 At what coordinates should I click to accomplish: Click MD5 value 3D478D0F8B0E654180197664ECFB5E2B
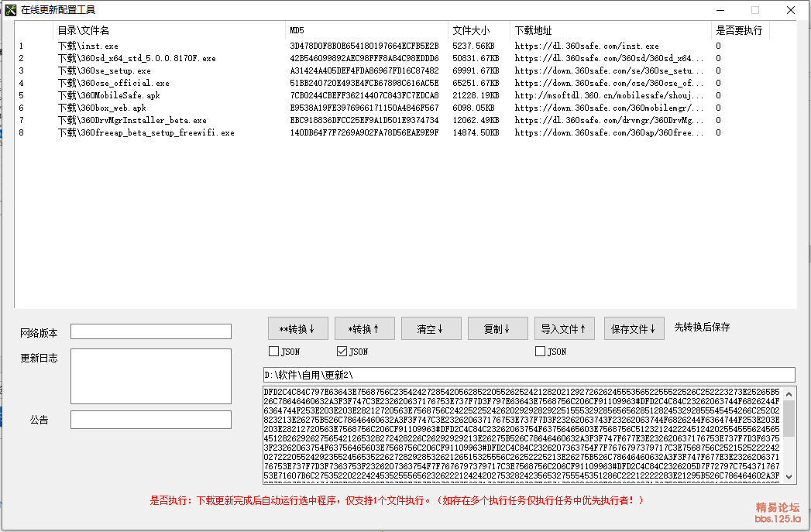click(364, 46)
